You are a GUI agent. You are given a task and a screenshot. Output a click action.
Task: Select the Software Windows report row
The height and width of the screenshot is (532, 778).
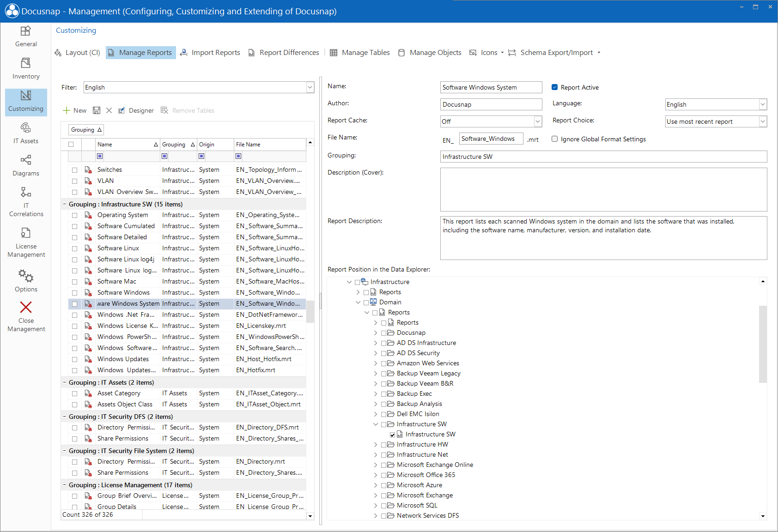click(x=187, y=293)
